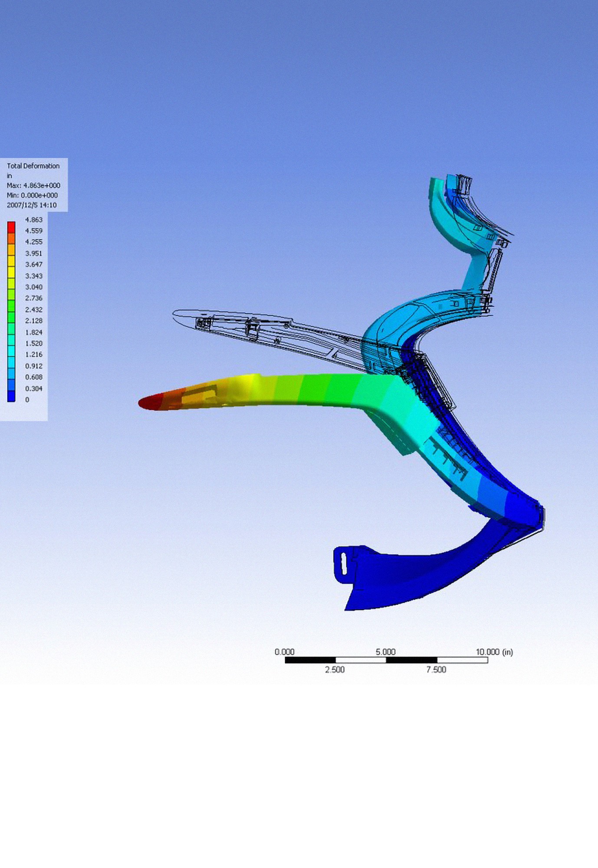This screenshot has height=868, width=598.
Task: Click the oval slot in the blue base bracket
Action: point(344,563)
